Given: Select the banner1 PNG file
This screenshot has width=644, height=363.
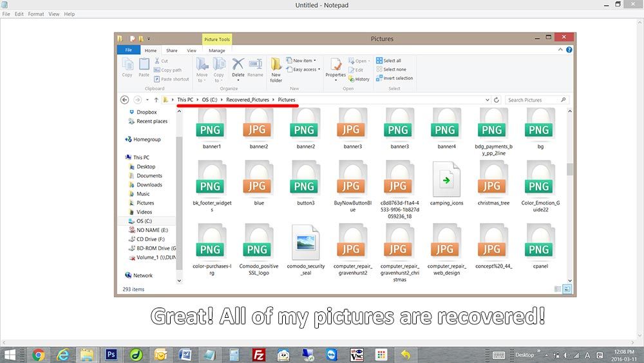Looking at the screenshot, I should (x=211, y=129).
